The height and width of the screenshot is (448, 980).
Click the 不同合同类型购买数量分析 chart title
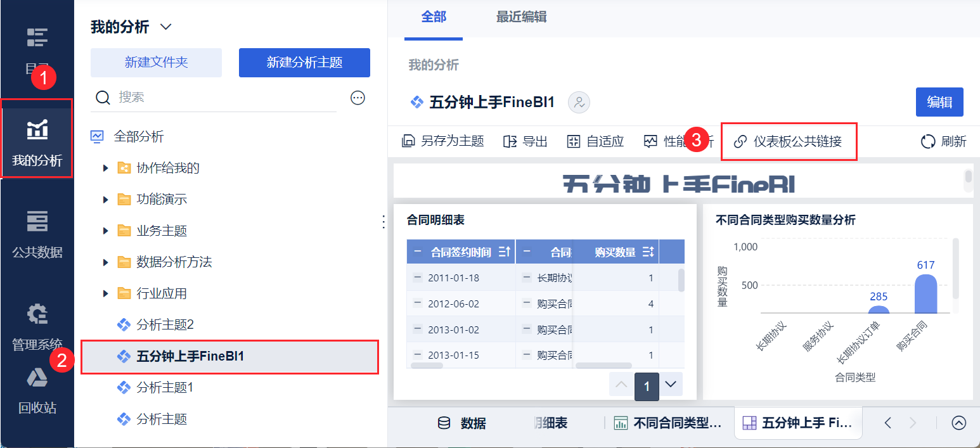(x=785, y=220)
